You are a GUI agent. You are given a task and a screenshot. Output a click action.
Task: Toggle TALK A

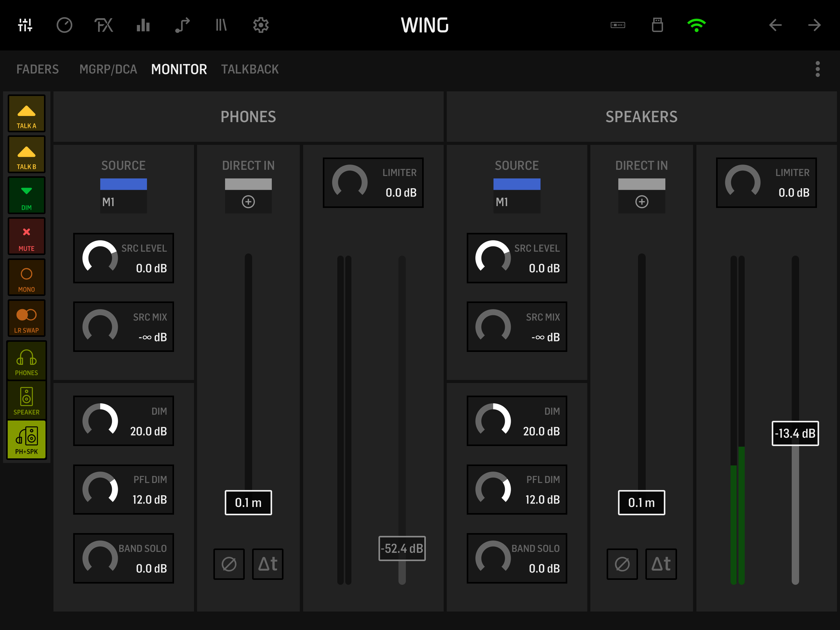coord(26,113)
